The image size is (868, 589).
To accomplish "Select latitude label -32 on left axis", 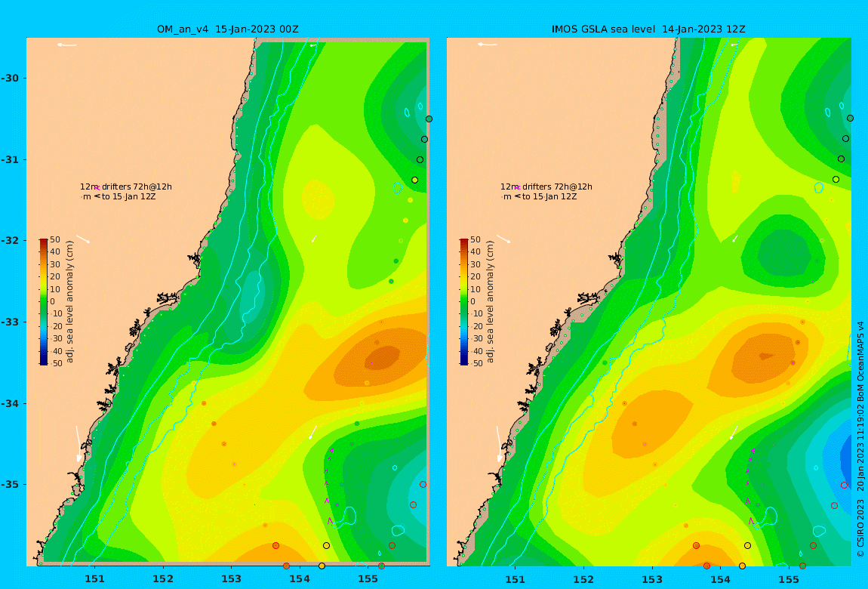I will click(10, 240).
